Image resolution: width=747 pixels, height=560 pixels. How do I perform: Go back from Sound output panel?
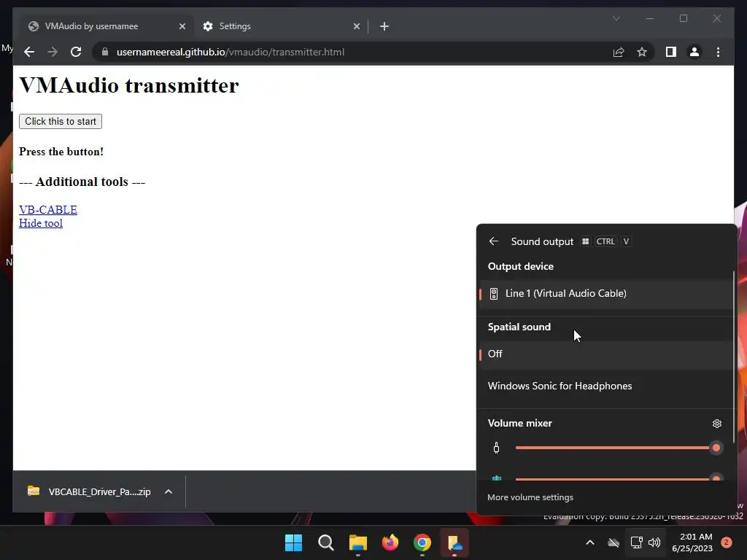494,241
